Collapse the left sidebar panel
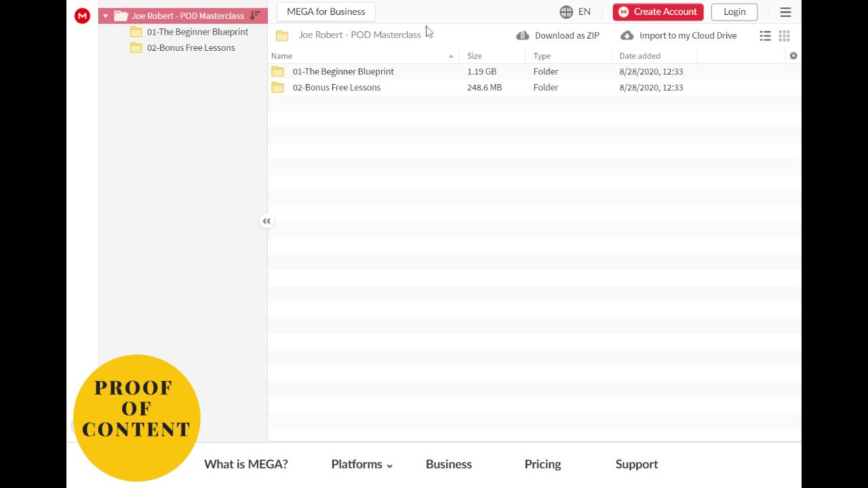 pos(267,221)
